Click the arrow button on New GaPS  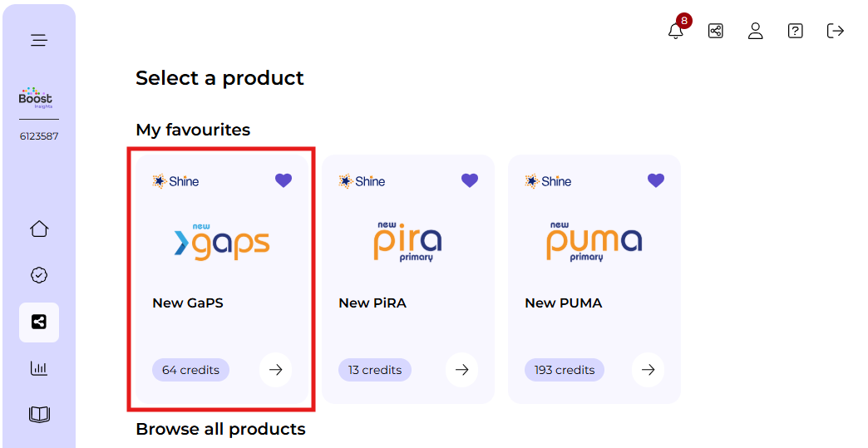click(x=275, y=370)
